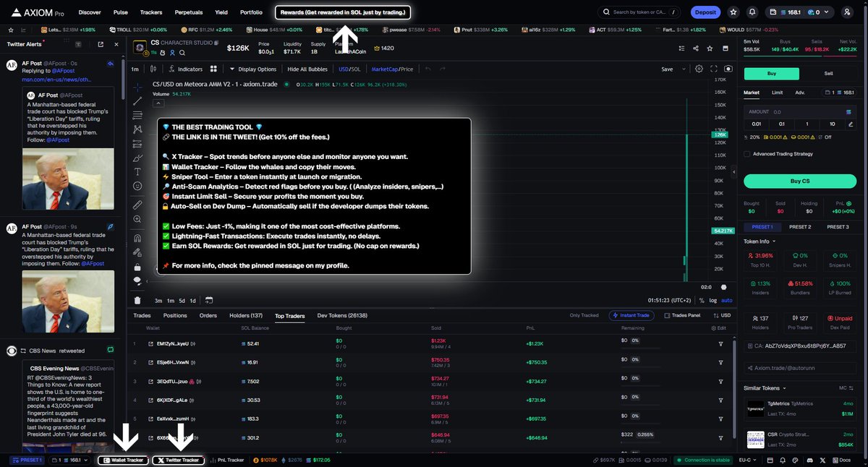Screen dimensions: 868x467
Task: Toggle chart fullscreen mode icon
Action: coord(713,69)
